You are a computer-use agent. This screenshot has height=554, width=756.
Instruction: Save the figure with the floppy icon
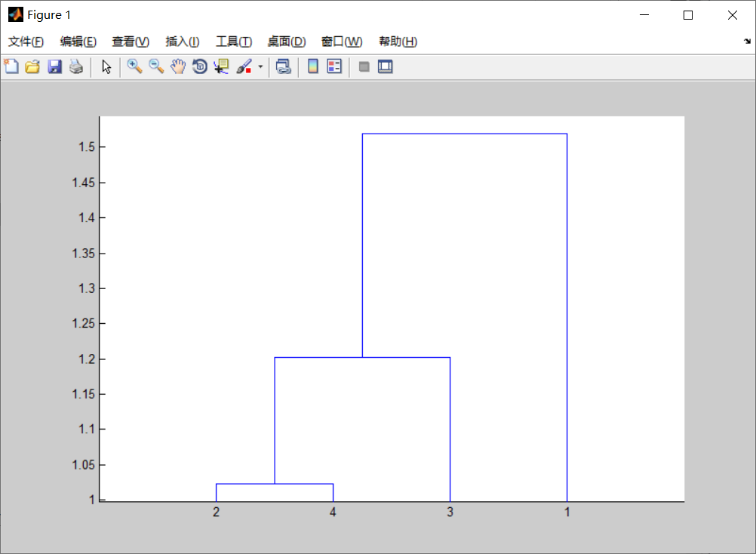pos(54,66)
